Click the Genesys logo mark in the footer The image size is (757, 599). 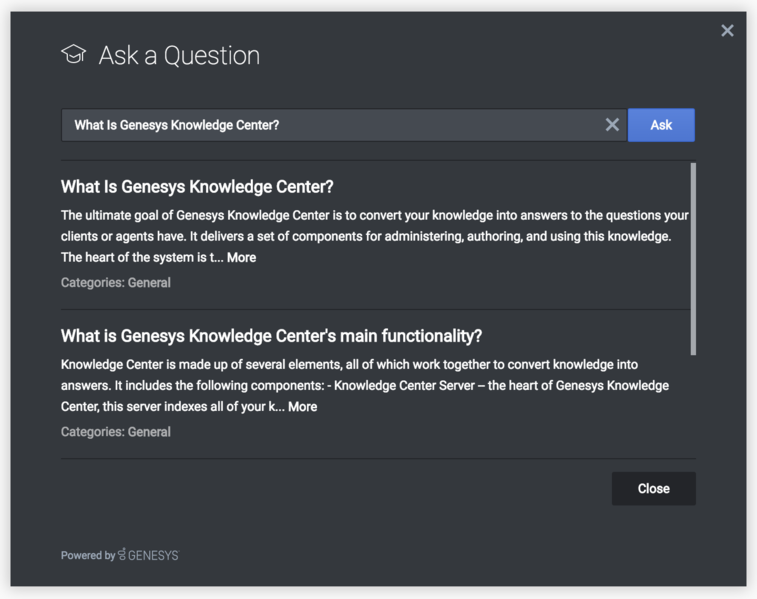(x=122, y=554)
